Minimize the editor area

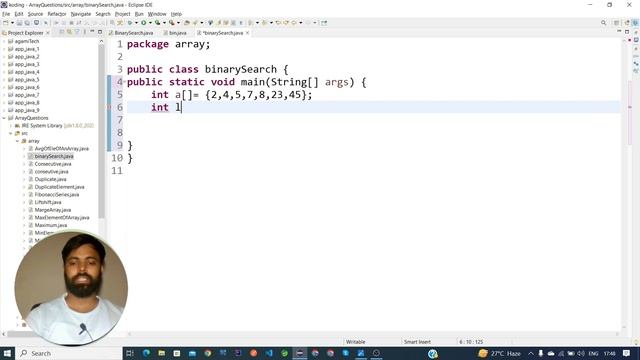tap(619, 31)
